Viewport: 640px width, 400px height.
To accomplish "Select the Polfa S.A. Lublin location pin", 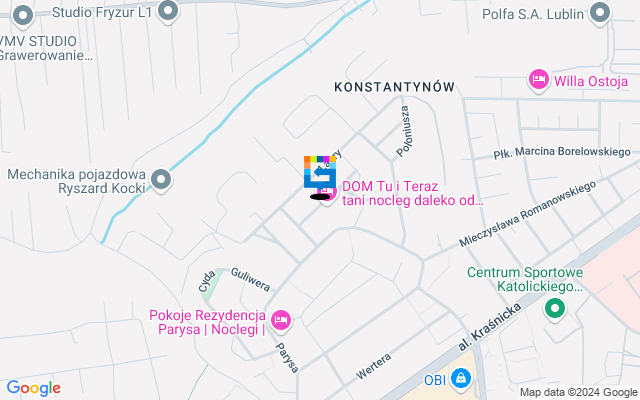I will click(x=600, y=13).
